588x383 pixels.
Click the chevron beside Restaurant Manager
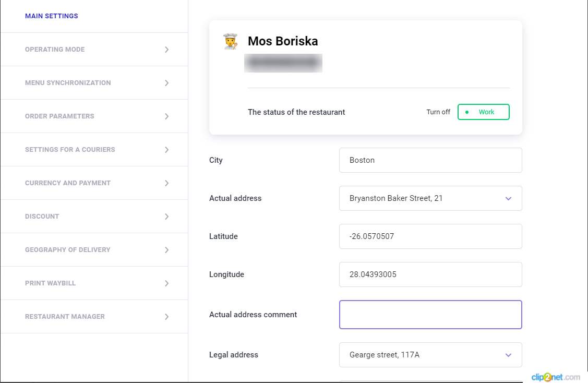click(167, 317)
